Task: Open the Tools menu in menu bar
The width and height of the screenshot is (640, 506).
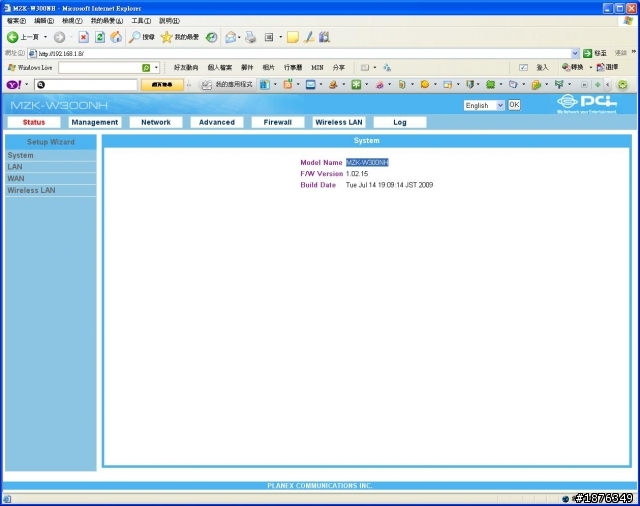Action: (x=141, y=21)
